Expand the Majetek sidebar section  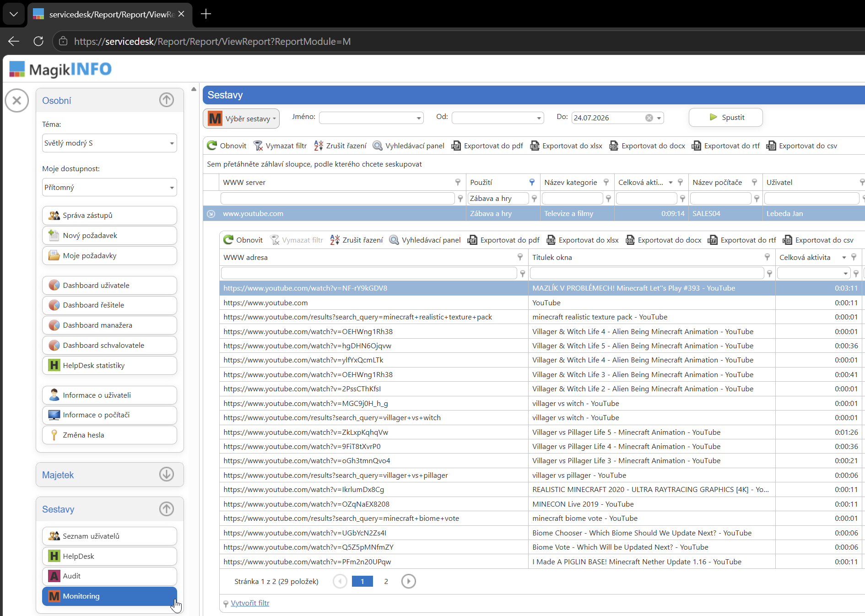[167, 474]
